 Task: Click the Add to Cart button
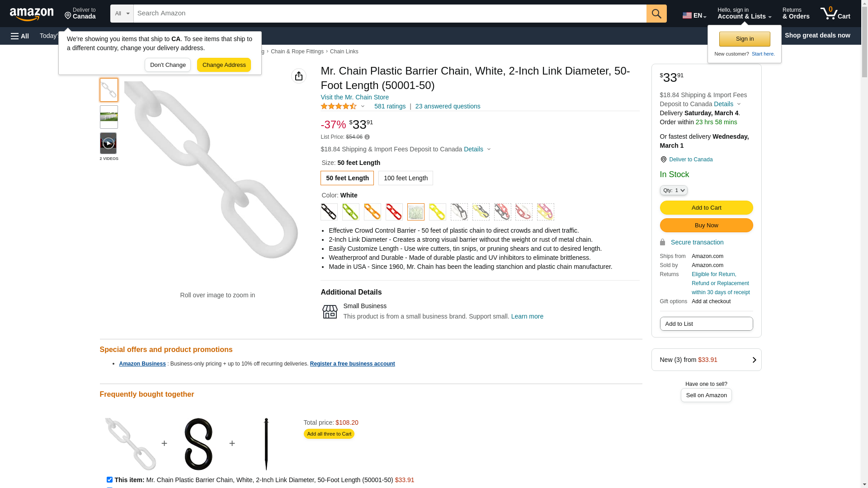706,208
